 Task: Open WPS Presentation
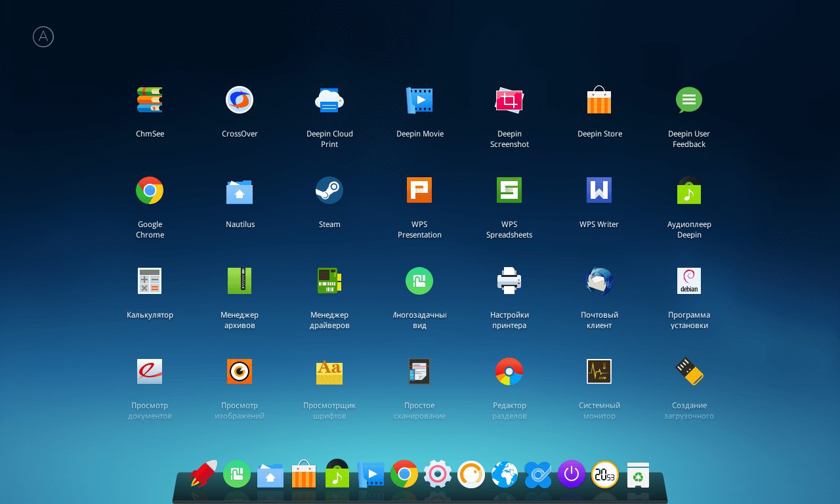click(x=419, y=190)
